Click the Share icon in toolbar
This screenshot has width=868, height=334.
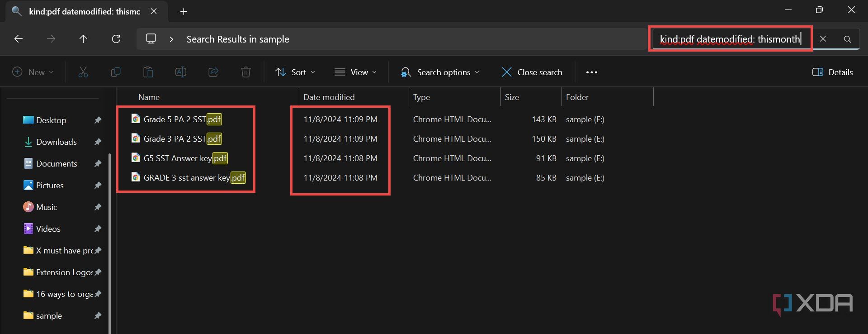coord(213,72)
